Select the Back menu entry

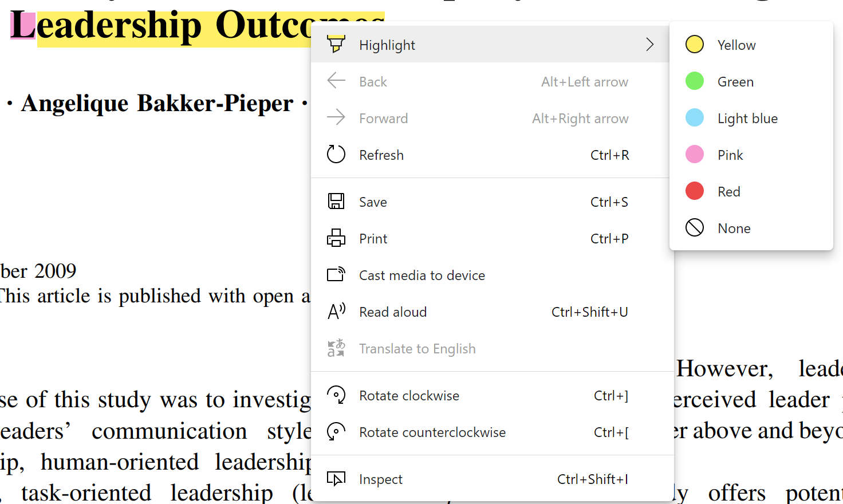(493, 81)
